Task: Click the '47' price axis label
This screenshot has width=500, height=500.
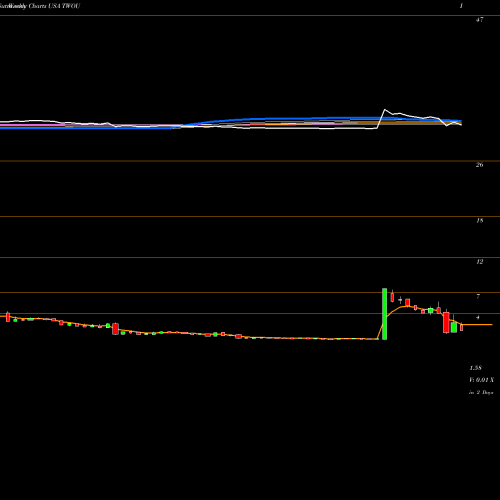Action: pyautogui.click(x=479, y=20)
